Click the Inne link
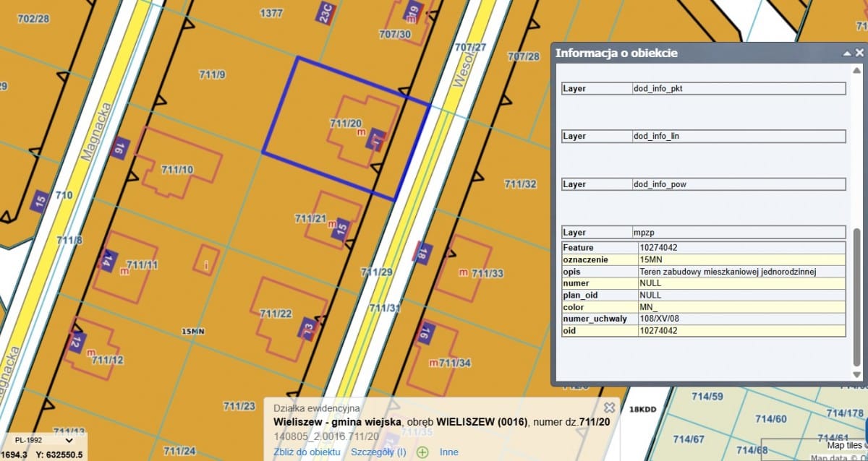Viewport: 868px width, 461px height. (449, 452)
